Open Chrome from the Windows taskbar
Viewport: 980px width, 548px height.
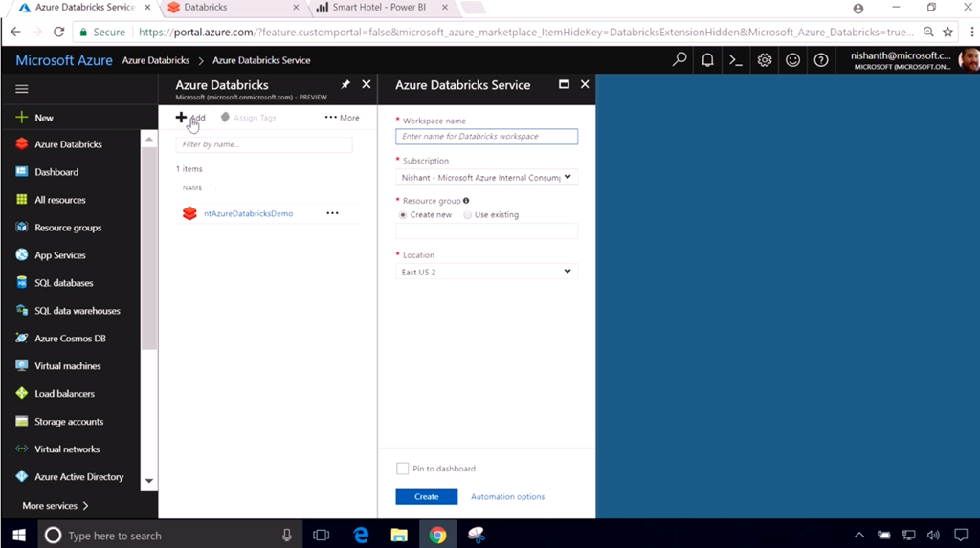click(x=437, y=536)
